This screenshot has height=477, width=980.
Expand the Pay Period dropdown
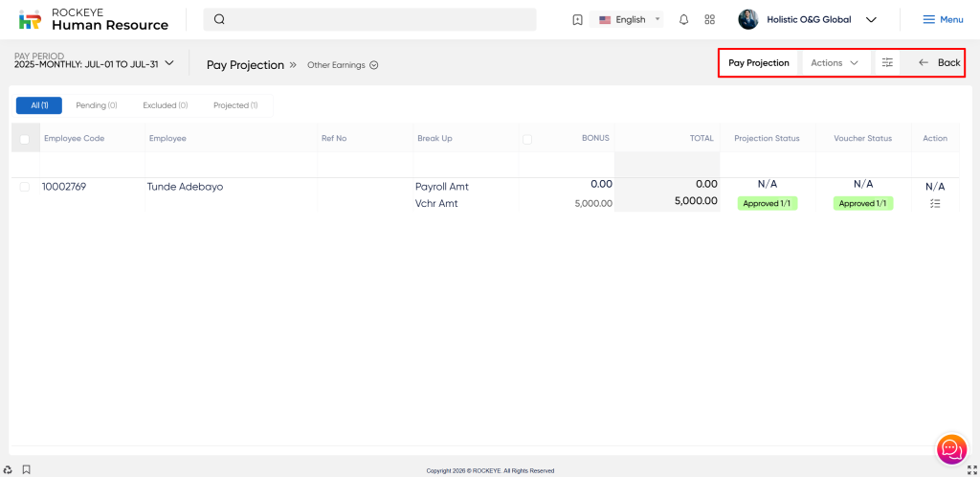coord(169,63)
